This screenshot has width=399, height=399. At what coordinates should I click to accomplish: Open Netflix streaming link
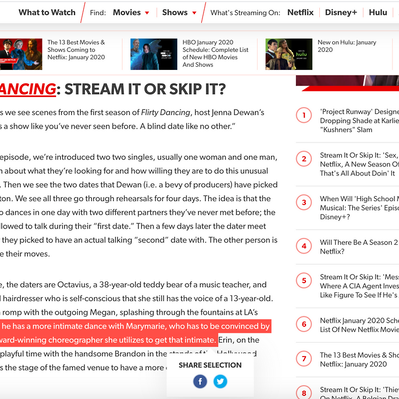300,12
